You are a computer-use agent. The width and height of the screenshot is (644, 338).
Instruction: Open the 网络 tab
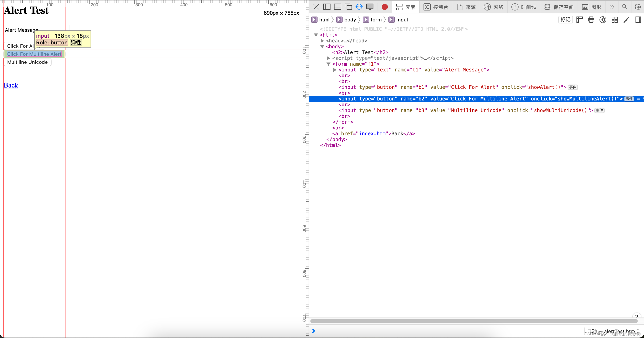pos(494,7)
